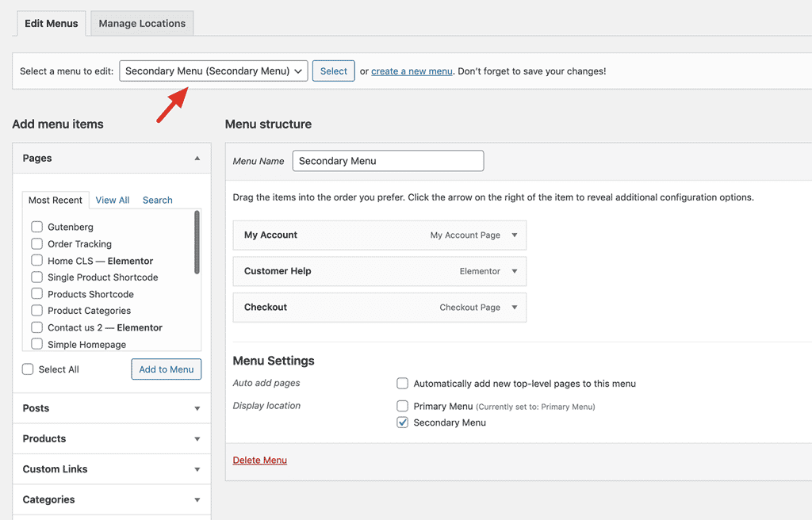Click the pages list scrollbar
The width and height of the screenshot is (812, 520).
point(197,242)
